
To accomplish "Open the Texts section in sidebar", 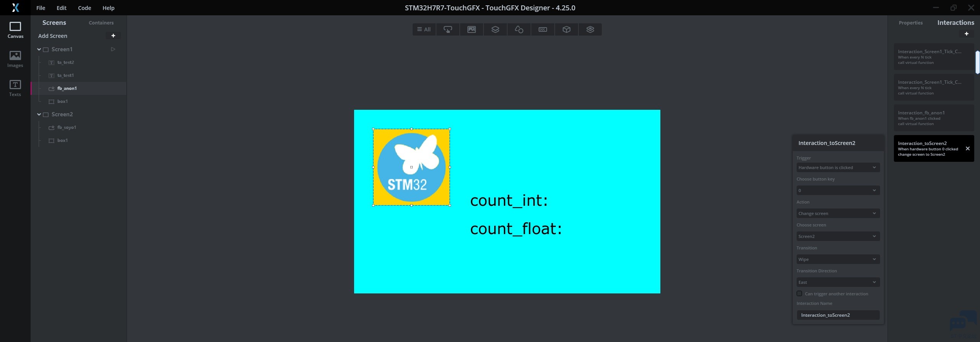I will pyautogui.click(x=15, y=88).
